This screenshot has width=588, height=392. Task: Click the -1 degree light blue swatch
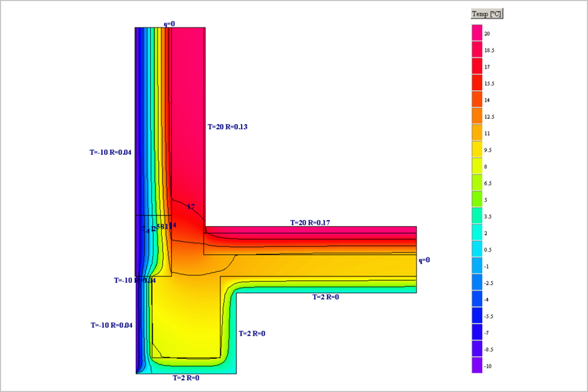(477, 266)
